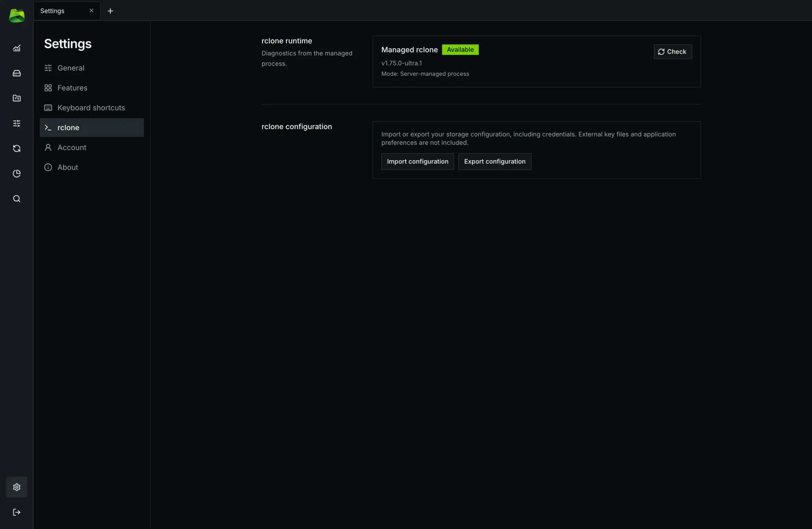Open Keyboard shortcuts settings section
Screen dimensions: 812x529
coord(92,108)
